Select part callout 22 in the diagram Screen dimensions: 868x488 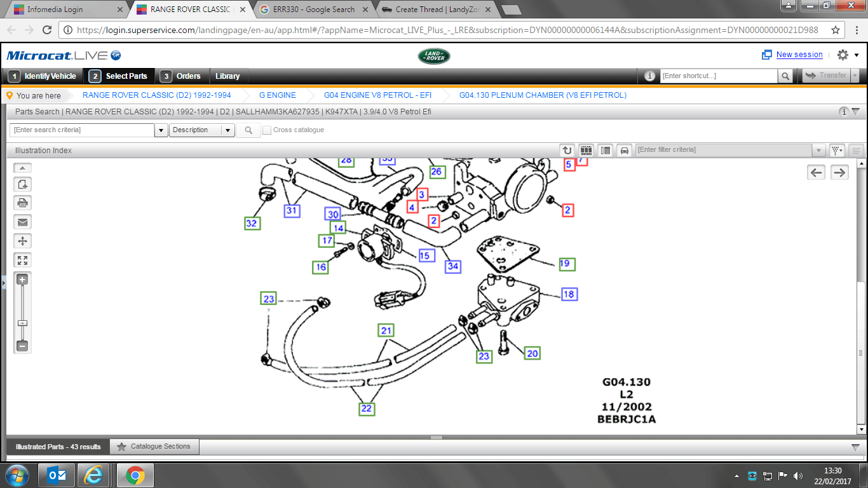(x=366, y=409)
